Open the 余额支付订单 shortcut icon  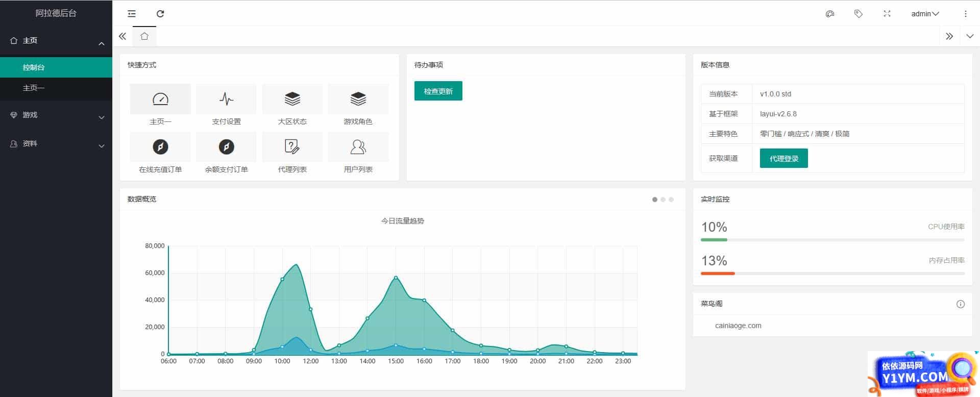click(226, 147)
